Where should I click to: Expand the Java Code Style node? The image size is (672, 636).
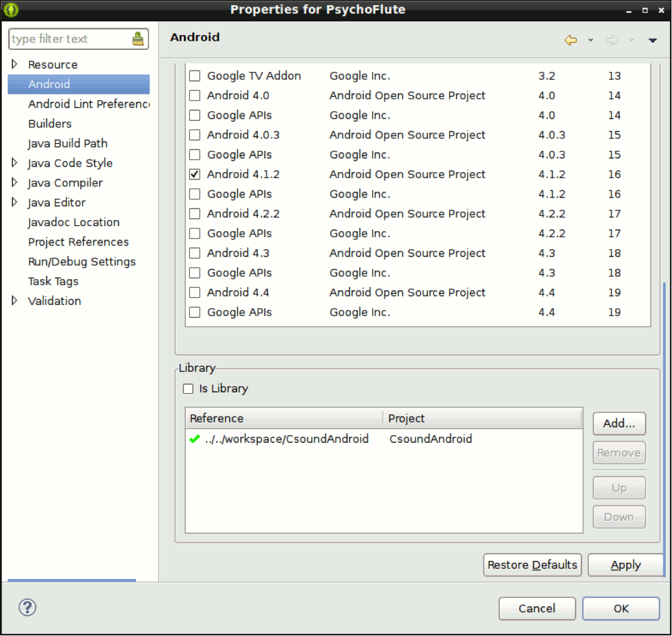15,163
